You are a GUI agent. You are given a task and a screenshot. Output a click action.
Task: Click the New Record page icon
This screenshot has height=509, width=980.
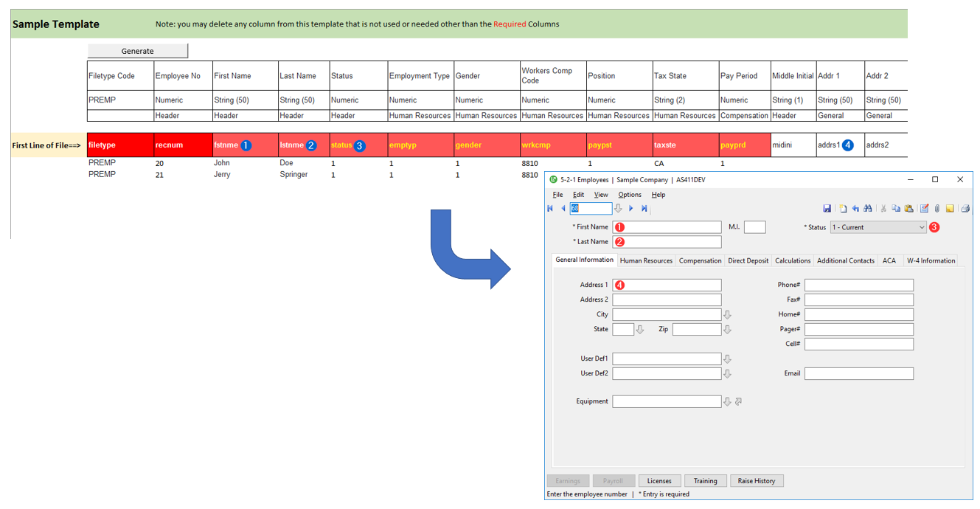click(843, 209)
